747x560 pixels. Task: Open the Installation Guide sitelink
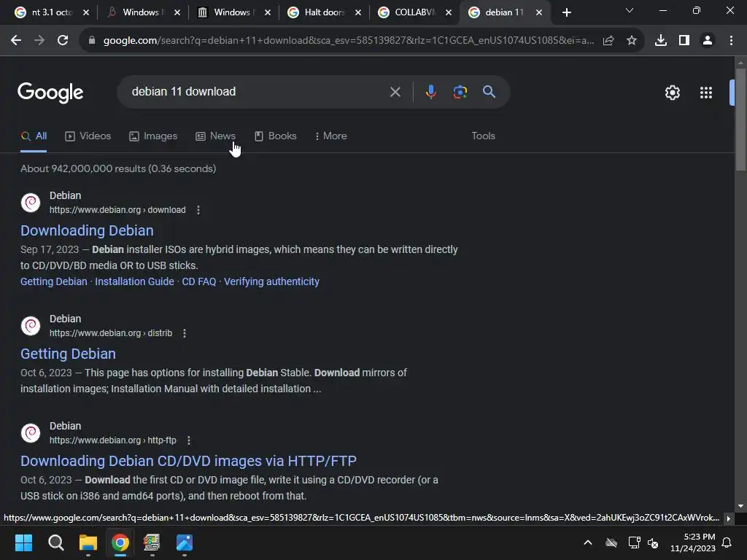[134, 281]
